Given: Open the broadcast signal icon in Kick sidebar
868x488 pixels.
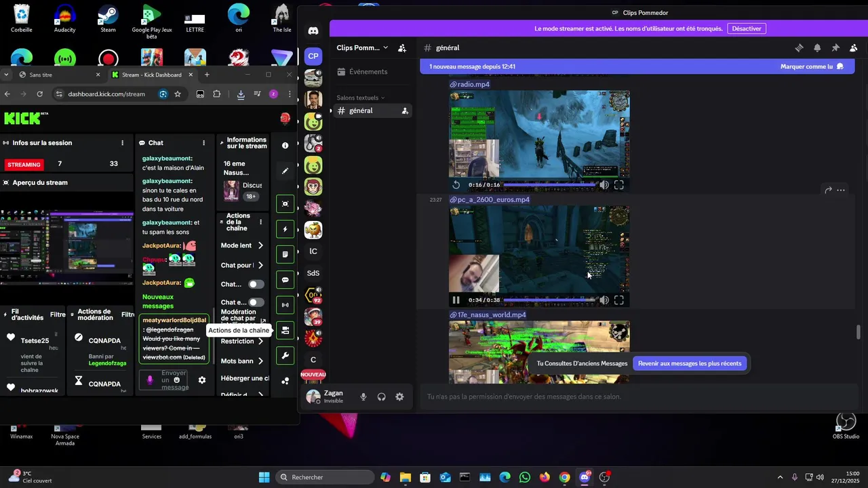Looking at the screenshot, I should (x=285, y=305).
